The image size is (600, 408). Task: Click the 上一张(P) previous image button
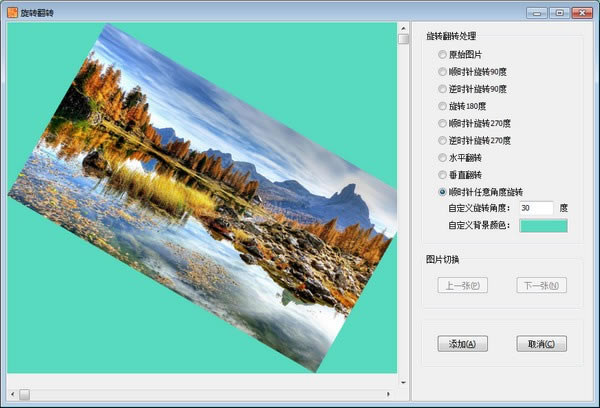463,285
